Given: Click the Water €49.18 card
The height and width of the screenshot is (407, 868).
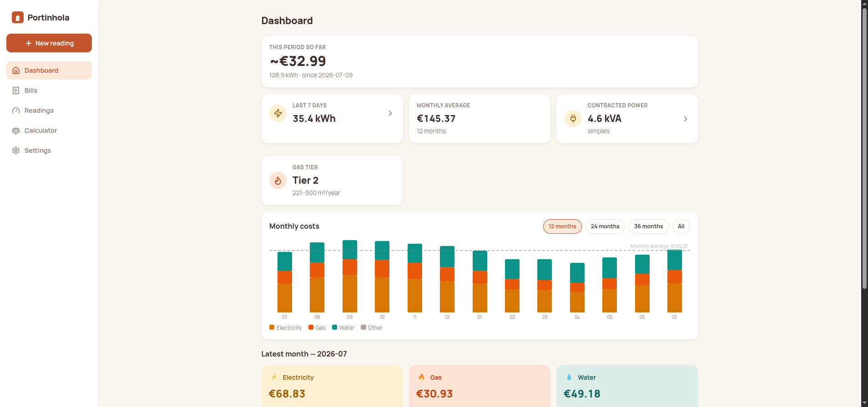Looking at the screenshot, I should 627,386.
